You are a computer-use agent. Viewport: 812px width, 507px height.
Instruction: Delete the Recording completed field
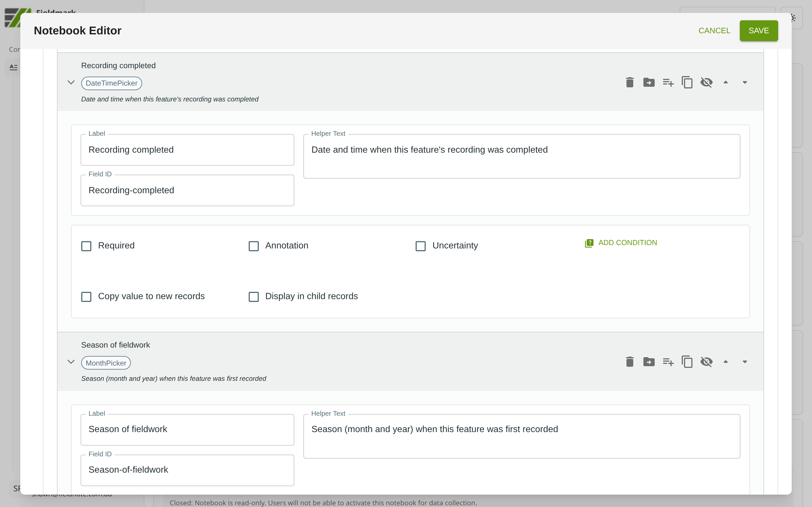(630, 83)
